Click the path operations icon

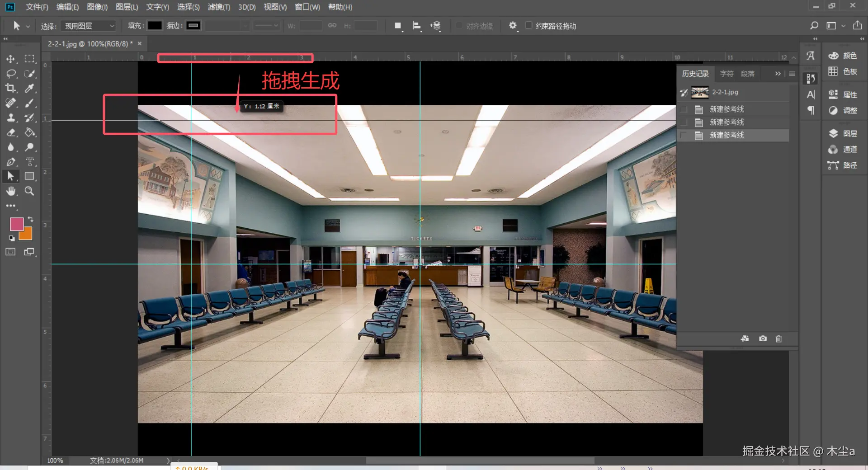(398, 26)
